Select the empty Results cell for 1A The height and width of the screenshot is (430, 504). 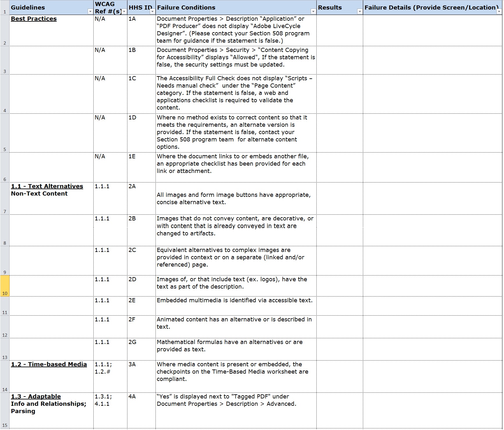tap(340, 30)
